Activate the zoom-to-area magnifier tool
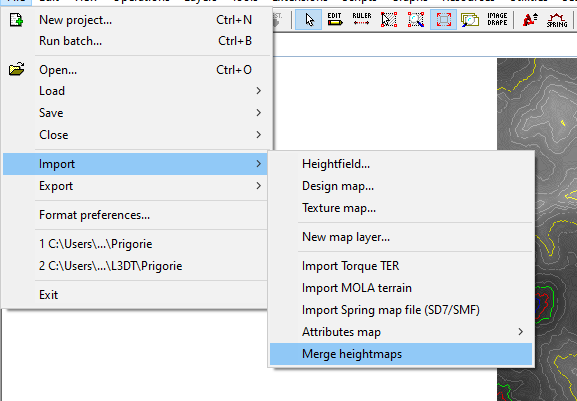 point(416,19)
